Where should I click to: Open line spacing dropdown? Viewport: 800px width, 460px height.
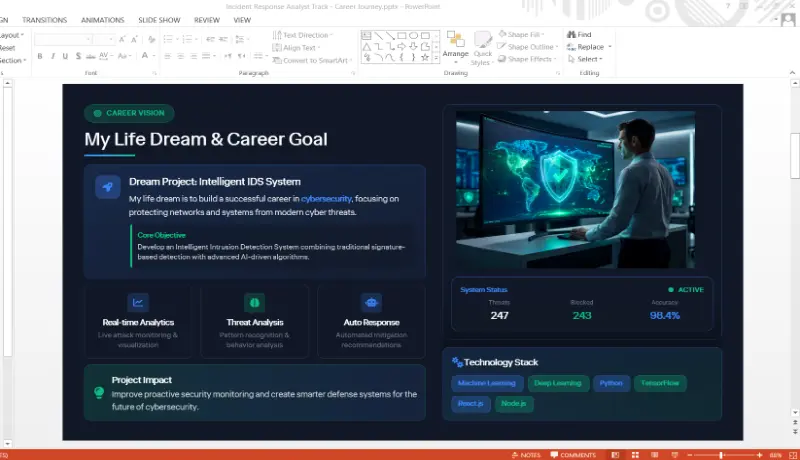(240, 39)
